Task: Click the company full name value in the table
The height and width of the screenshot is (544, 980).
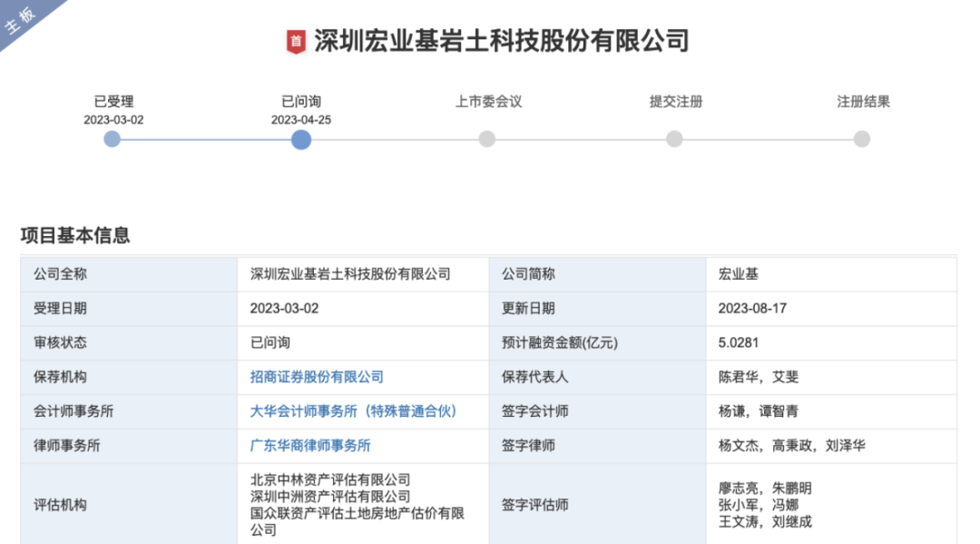Action: pos(350,274)
